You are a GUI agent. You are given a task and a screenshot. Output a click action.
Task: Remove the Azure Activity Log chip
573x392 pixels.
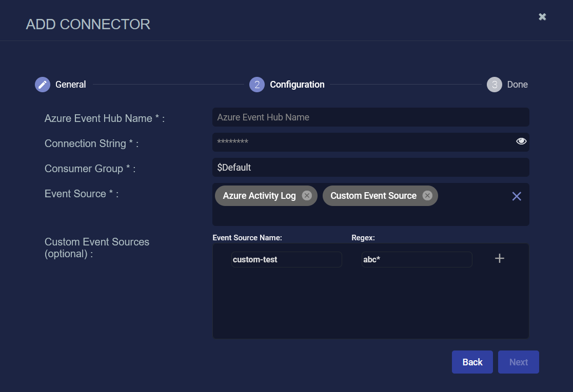point(307,196)
